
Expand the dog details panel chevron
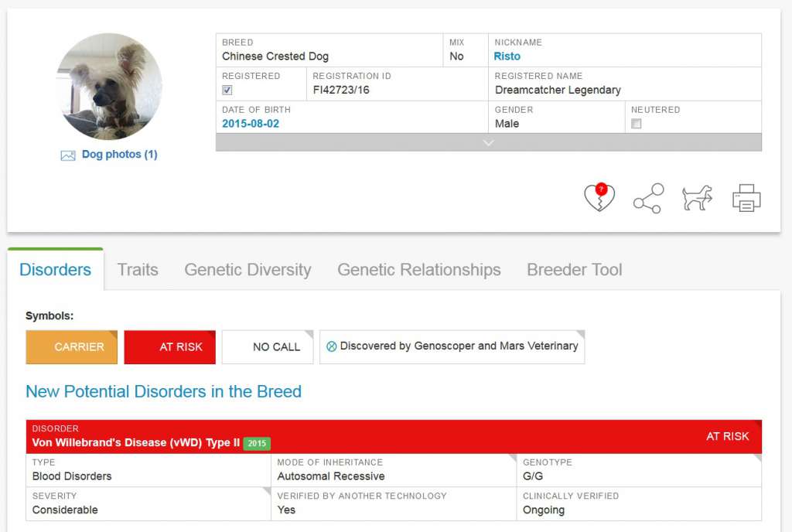coord(488,142)
